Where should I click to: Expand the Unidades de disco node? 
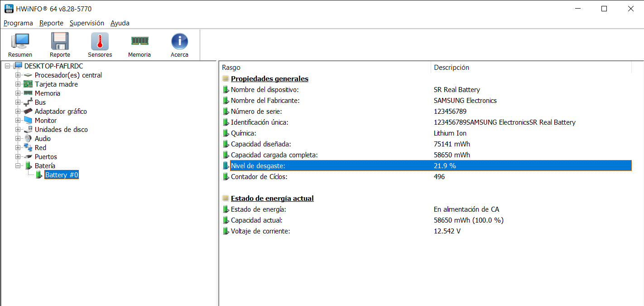tap(18, 130)
